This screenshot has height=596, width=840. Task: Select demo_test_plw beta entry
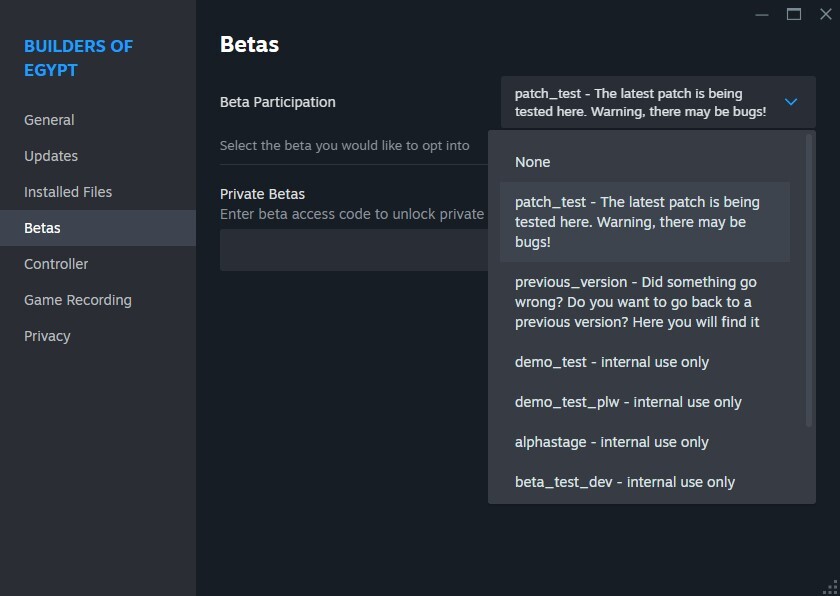(x=644, y=402)
